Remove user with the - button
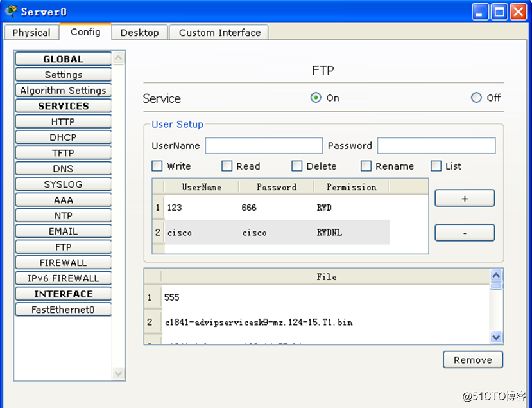The height and width of the screenshot is (408, 532). pyautogui.click(x=465, y=233)
